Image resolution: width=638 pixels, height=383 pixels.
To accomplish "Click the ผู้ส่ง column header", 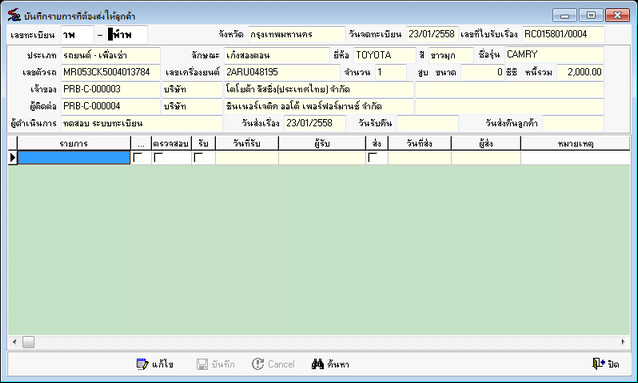I will point(486,143).
